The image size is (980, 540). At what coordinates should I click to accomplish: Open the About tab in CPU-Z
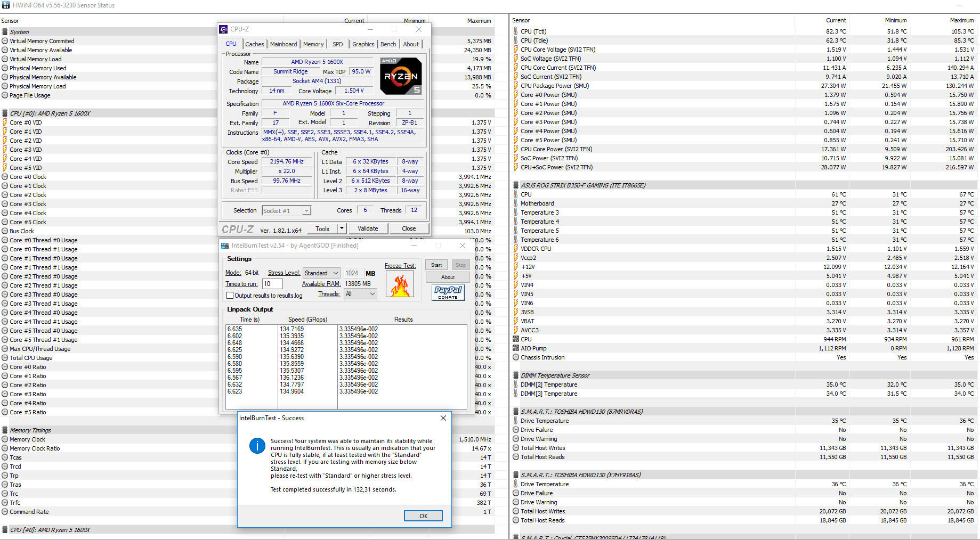411,44
